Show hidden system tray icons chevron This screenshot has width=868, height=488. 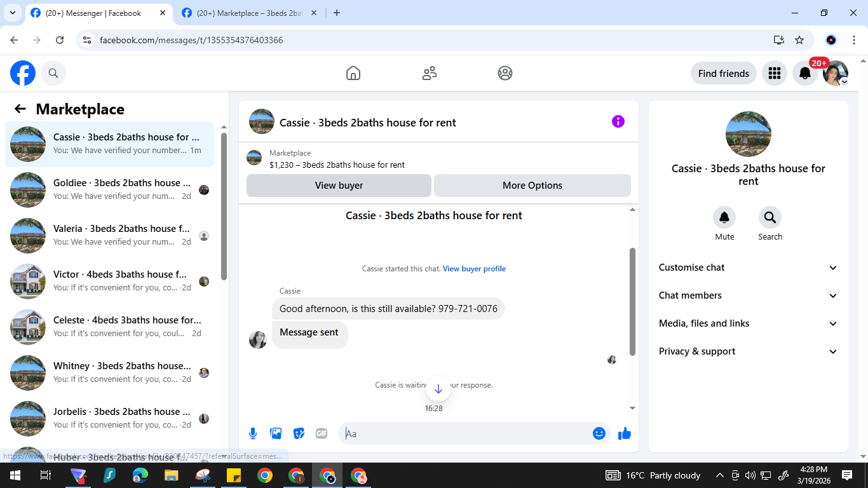[x=719, y=475]
